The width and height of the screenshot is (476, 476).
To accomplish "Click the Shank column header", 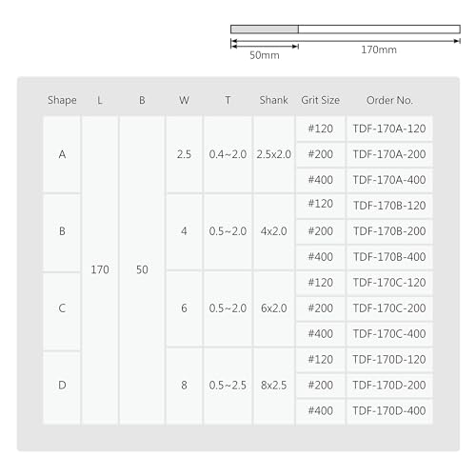I will 273,100.
